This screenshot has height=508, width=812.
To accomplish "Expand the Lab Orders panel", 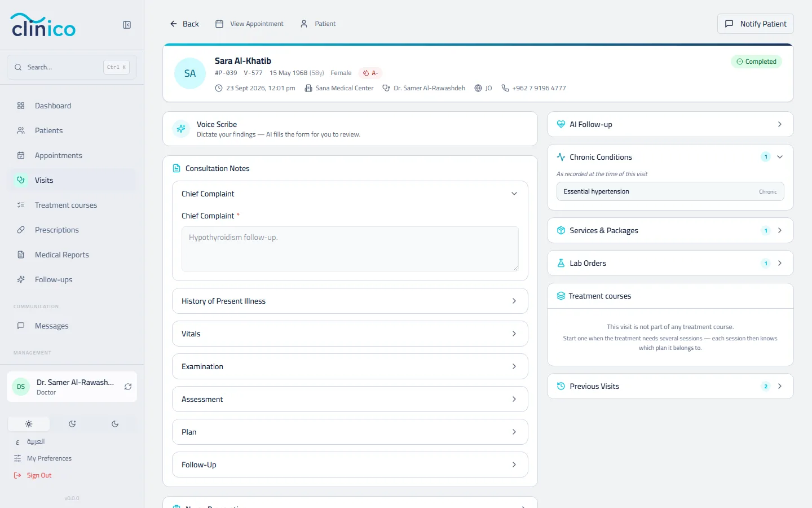I will click(670, 263).
